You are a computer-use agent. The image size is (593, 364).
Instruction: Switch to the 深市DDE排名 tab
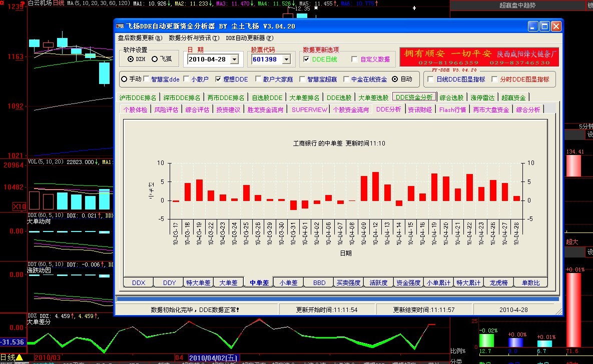[x=182, y=97]
